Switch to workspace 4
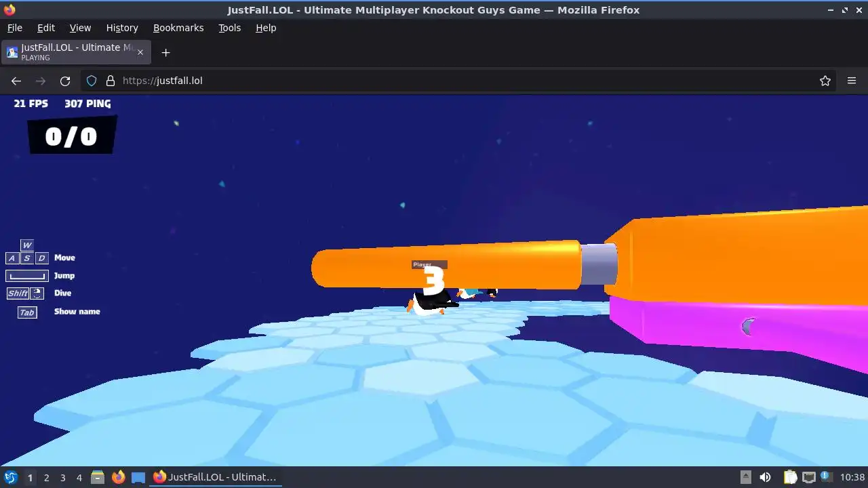The height and width of the screenshot is (488, 868). click(x=79, y=477)
